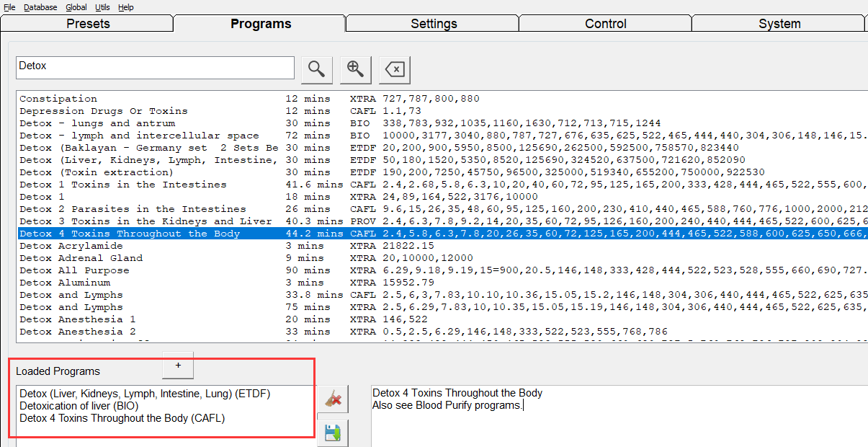Screen dimensions: 868x447
Task: Clear the search box with the backspace icon
Action: pyautogui.click(x=394, y=69)
